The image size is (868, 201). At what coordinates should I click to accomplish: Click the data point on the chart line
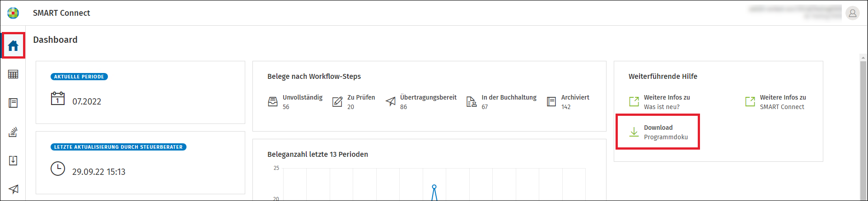(434, 187)
